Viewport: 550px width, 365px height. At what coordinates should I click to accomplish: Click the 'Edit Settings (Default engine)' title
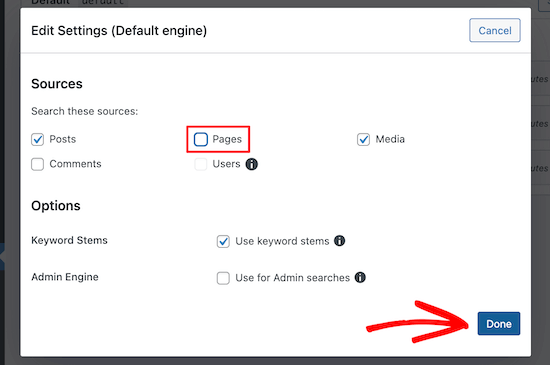pos(119,31)
